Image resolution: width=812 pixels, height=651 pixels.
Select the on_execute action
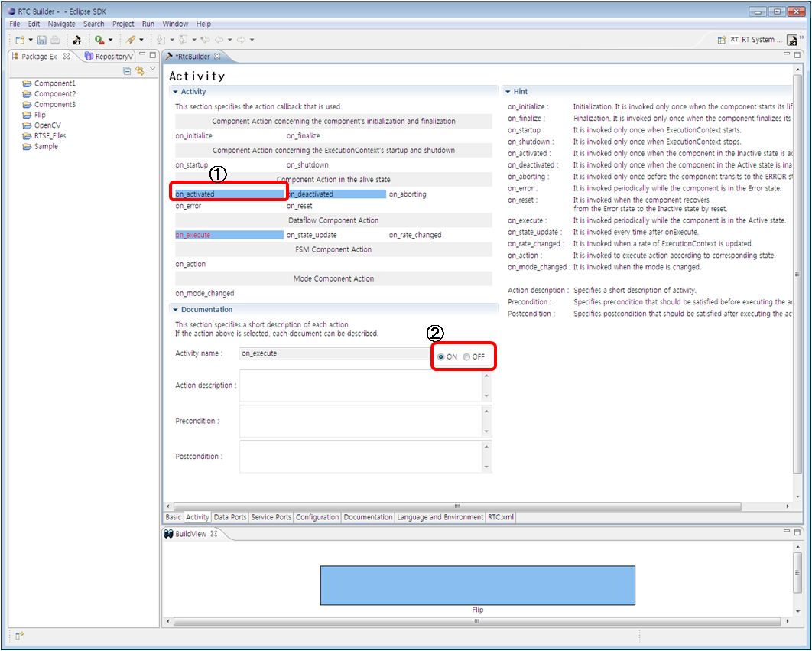229,235
